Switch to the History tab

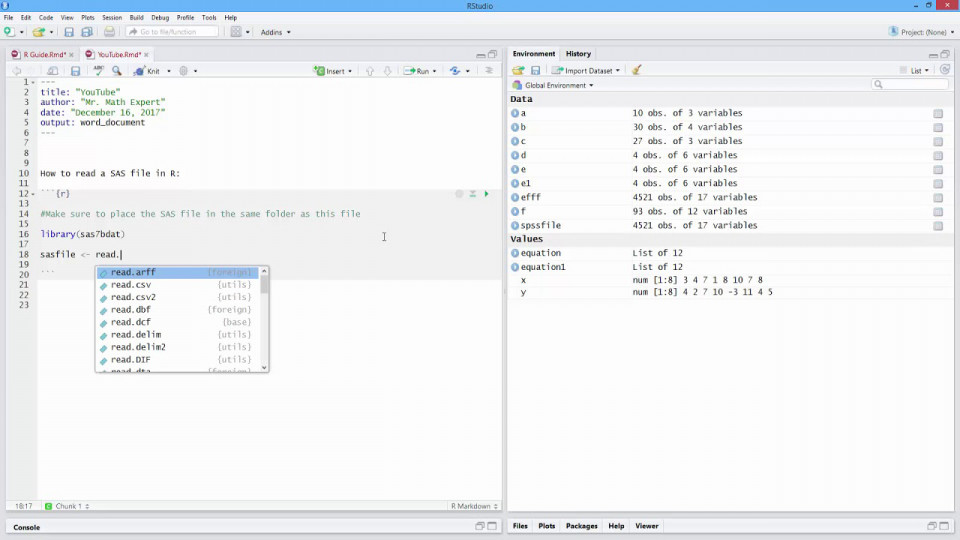(x=579, y=54)
